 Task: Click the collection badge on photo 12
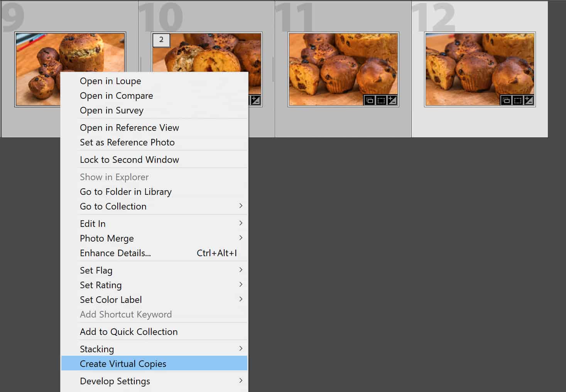click(506, 100)
